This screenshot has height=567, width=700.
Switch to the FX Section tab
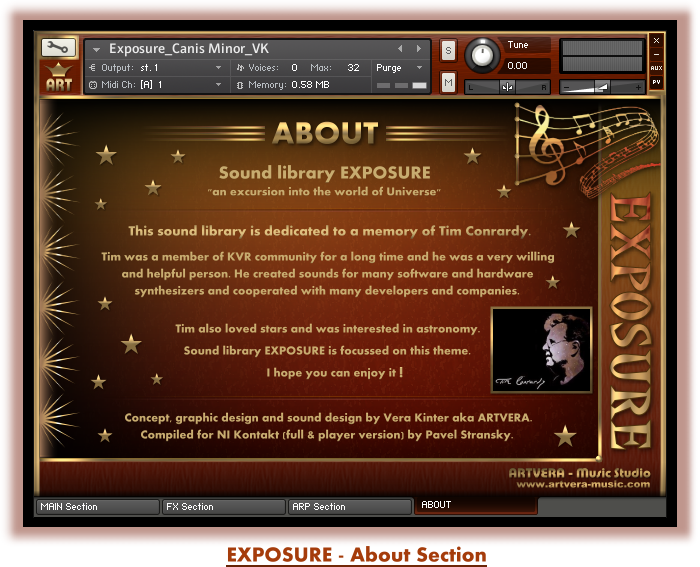tap(223, 507)
